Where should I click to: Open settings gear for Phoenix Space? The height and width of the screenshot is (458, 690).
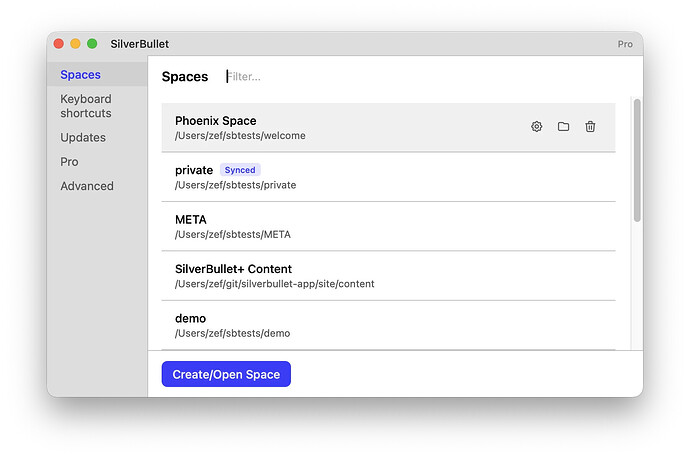(536, 127)
